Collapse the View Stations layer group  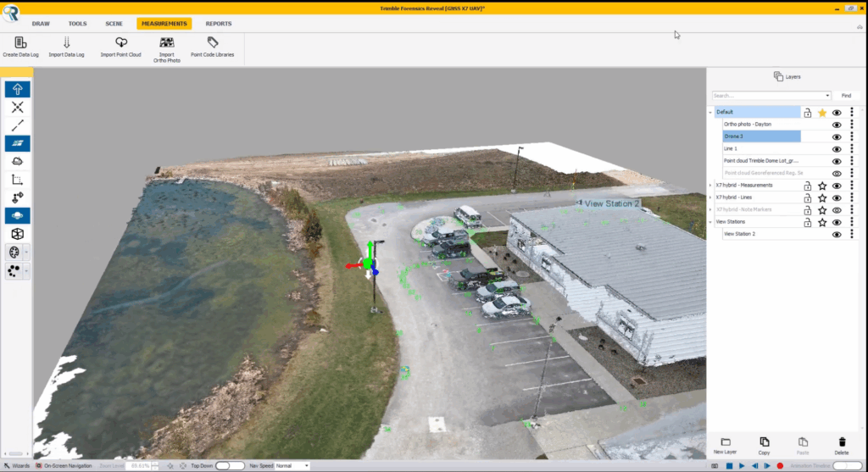pos(710,222)
